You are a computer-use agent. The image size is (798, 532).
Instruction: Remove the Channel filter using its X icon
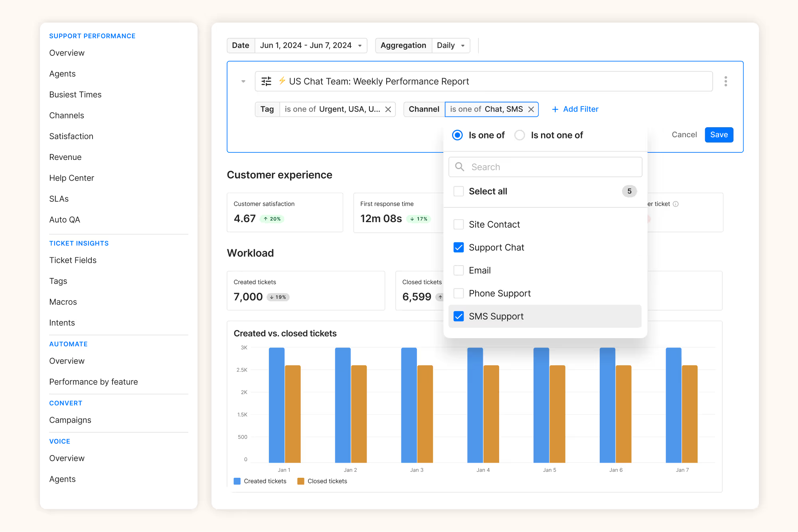[x=531, y=109]
